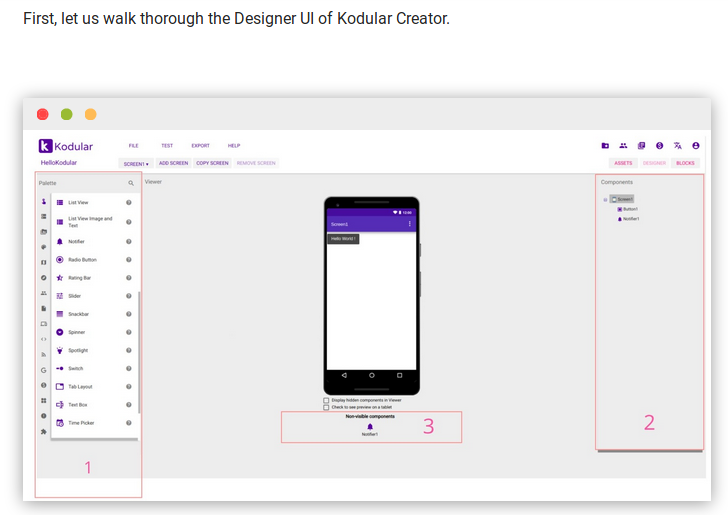The width and height of the screenshot is (728, 515).
Task: Tap the phone preview back button
Action: coord(344,375)
